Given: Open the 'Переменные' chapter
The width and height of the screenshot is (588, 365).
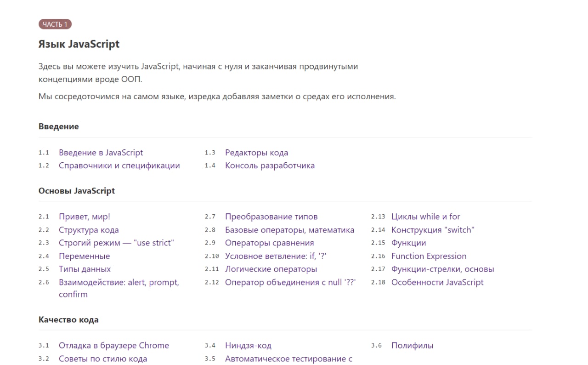Looking at the screenshot, I should [84, 256].
